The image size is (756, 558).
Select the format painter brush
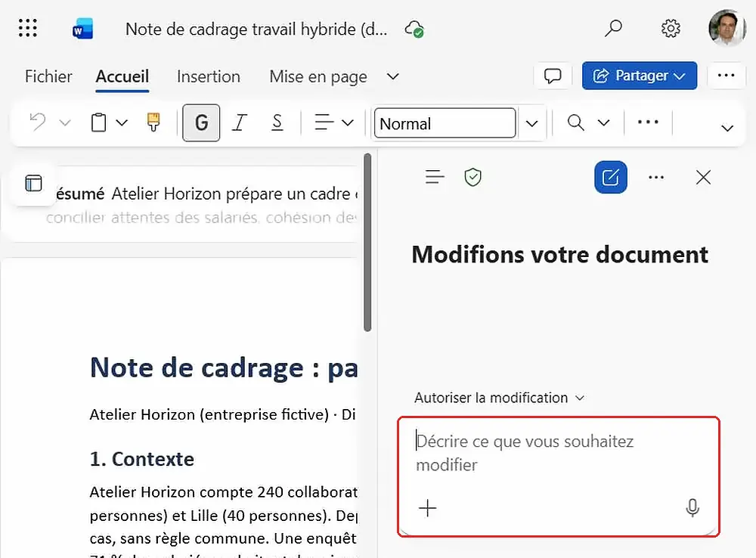point(153,122)
